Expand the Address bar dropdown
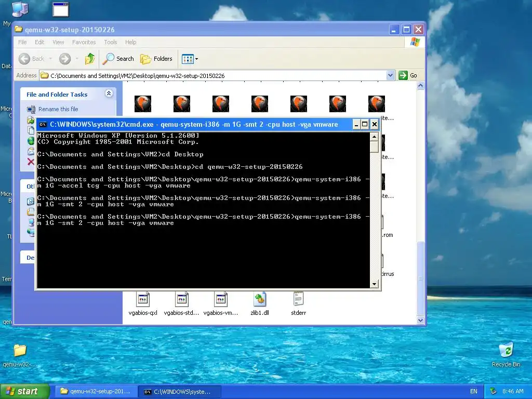 point(390,75)
